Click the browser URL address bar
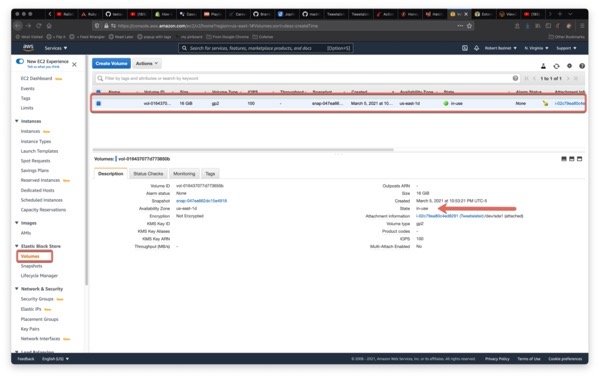 tap(283, 26)
